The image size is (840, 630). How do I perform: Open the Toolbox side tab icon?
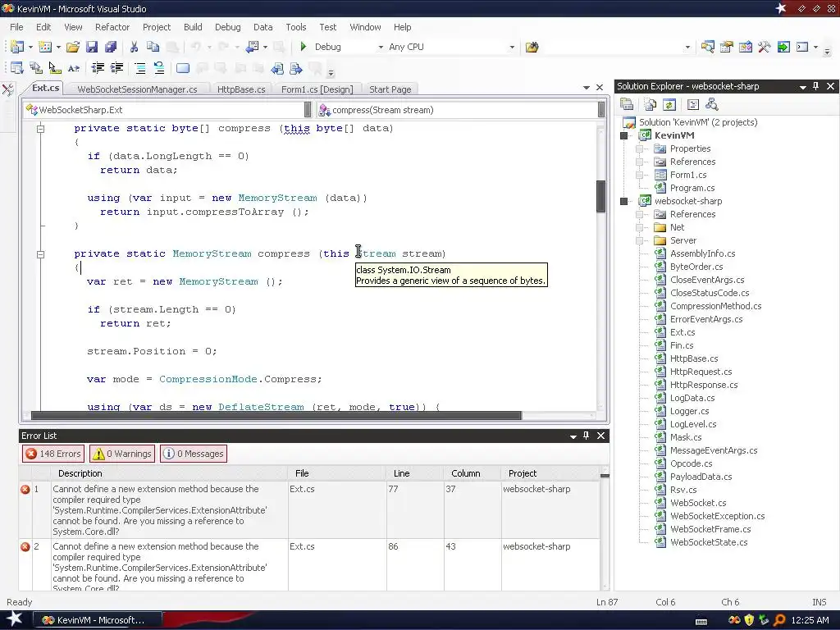(7, 89)
